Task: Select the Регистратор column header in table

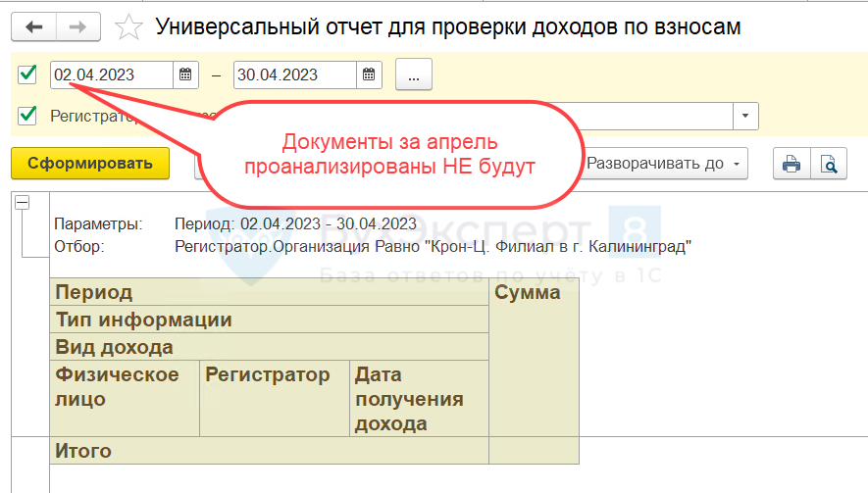Action: coord(275,398)
